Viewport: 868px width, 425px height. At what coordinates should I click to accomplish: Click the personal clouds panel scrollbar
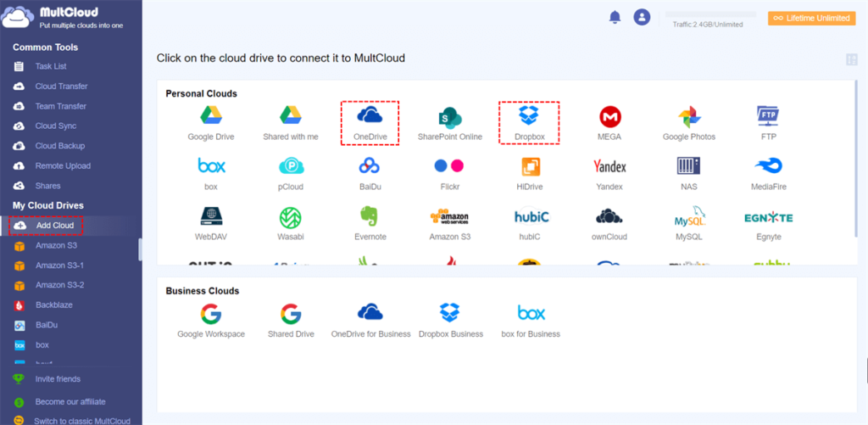(856, 159)
